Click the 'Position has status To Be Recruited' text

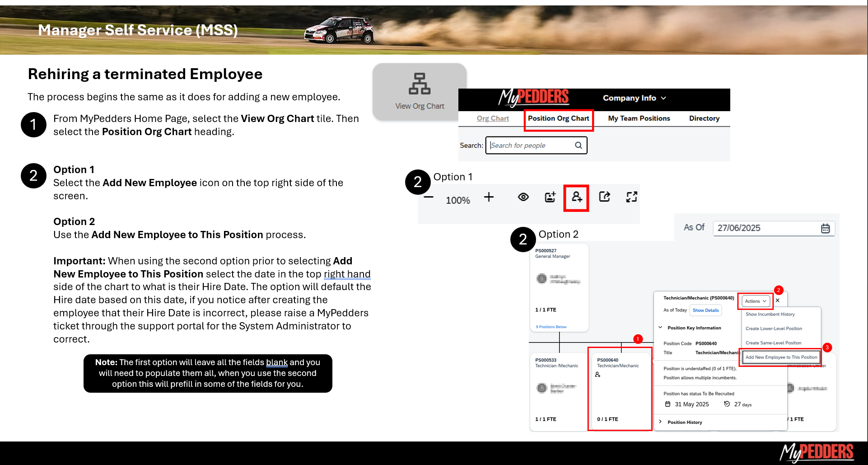699,394
